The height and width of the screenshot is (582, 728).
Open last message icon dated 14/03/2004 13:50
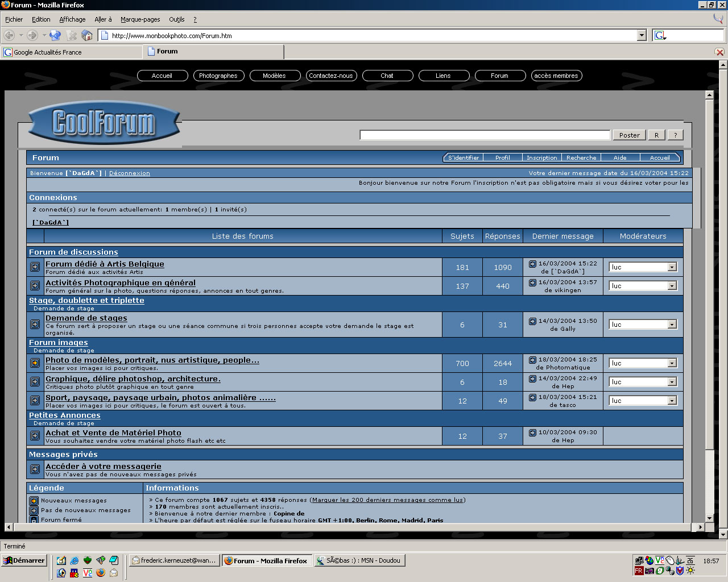532,321
